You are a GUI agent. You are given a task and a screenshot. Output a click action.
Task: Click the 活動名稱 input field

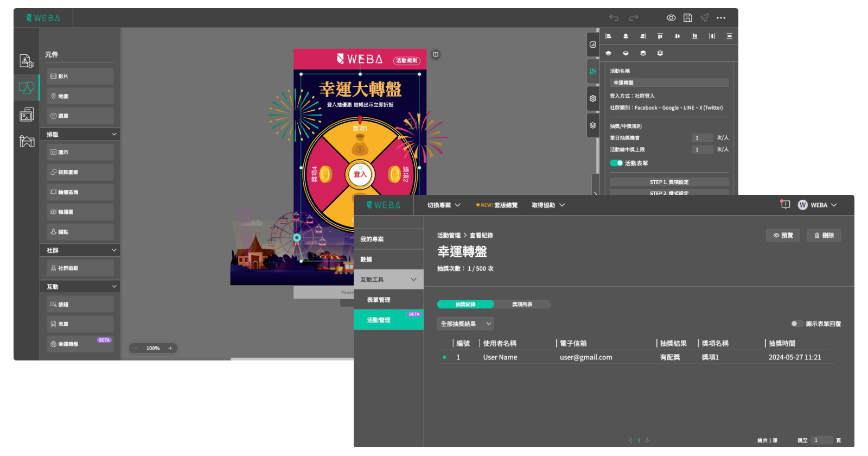tap(669, 83)
